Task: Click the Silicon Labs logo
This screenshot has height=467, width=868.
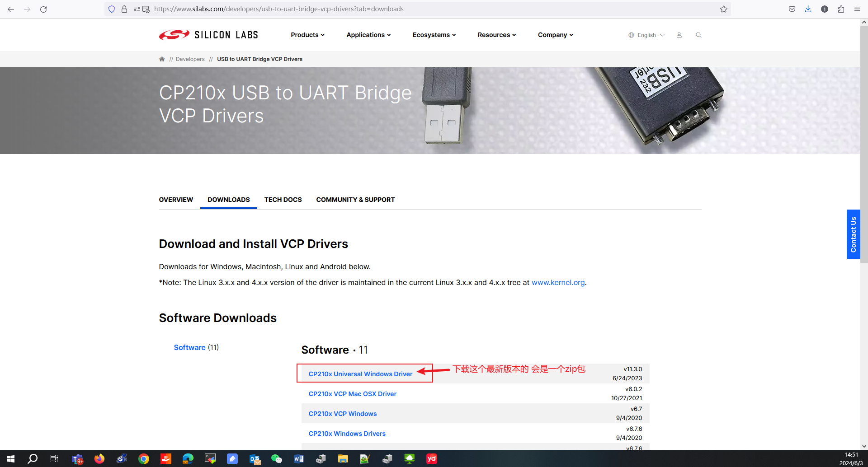Action: pos(208,35)
